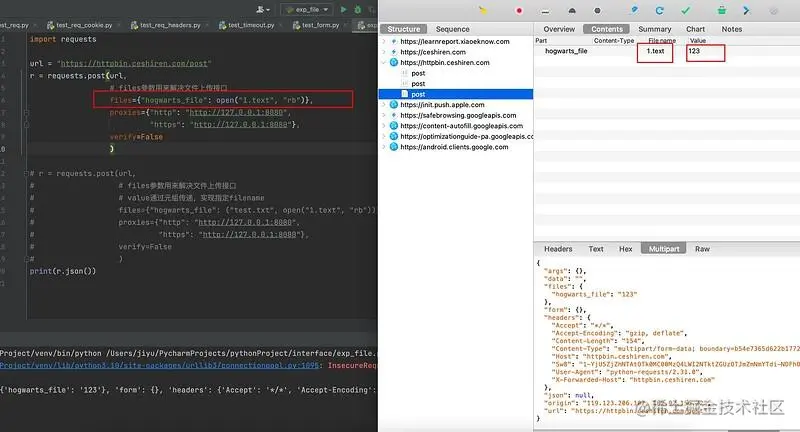Click the blue arrow icon in Charles toolbar
The width and height of the screenshot is (800, 432).
pyautogui.click(x=746, y=10)
